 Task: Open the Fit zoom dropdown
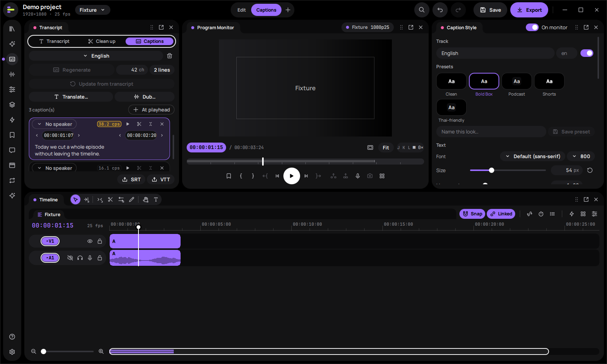386,147
